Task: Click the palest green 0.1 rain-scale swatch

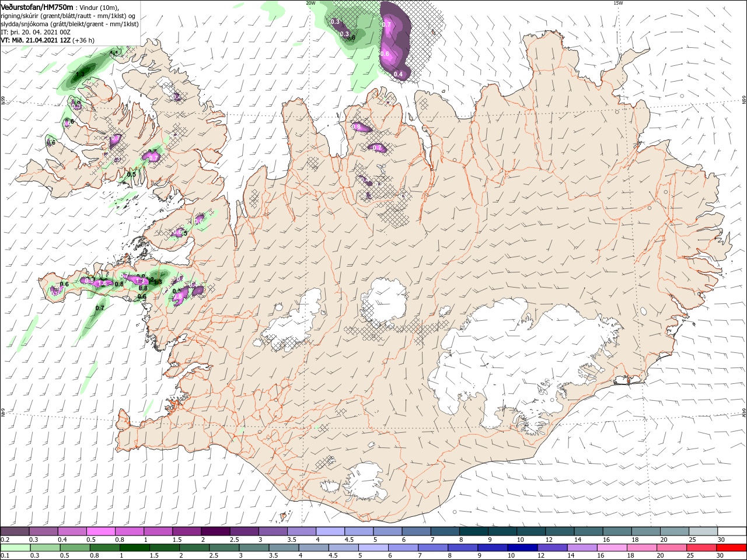Action: 15,548
